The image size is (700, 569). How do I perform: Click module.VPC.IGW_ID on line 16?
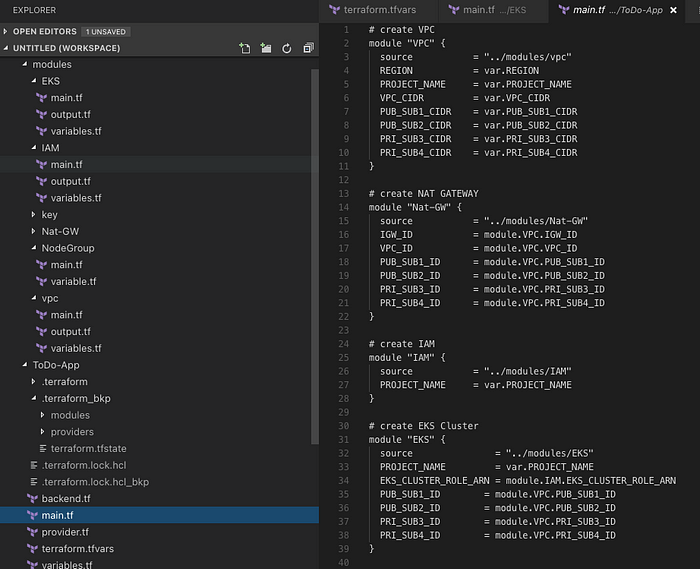(x=530, y=235)
